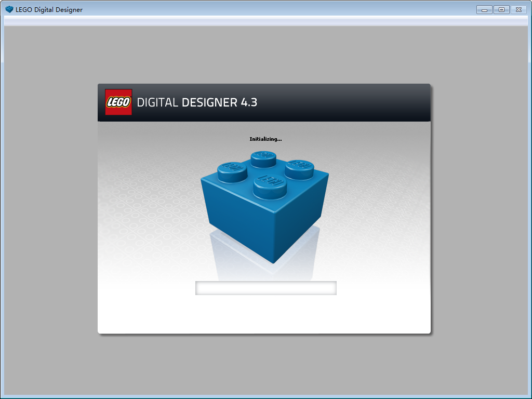This screenshot has height=399, width=532.
Task: Click the "DIGITAL DESIGNER 4.3" heading
Action: click(x=197, y=102)
